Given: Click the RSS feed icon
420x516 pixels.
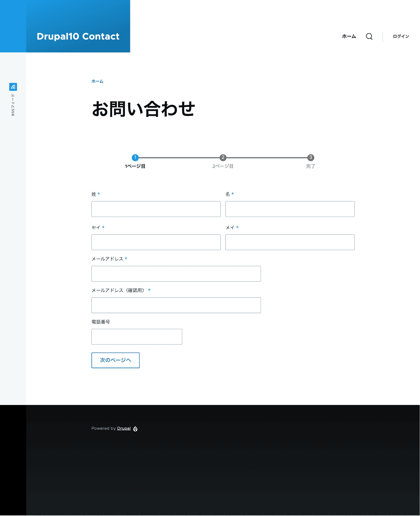Looking at the screenshot, I should [13, 87].
